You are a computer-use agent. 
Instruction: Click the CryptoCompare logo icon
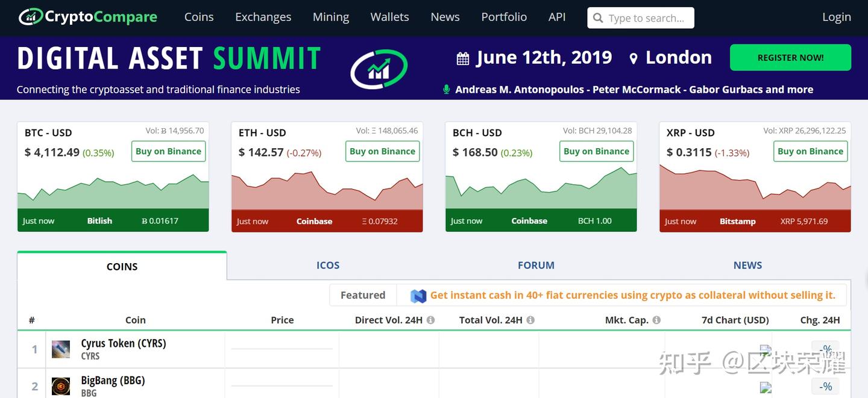pyautogui.click(x=30, y=17)
